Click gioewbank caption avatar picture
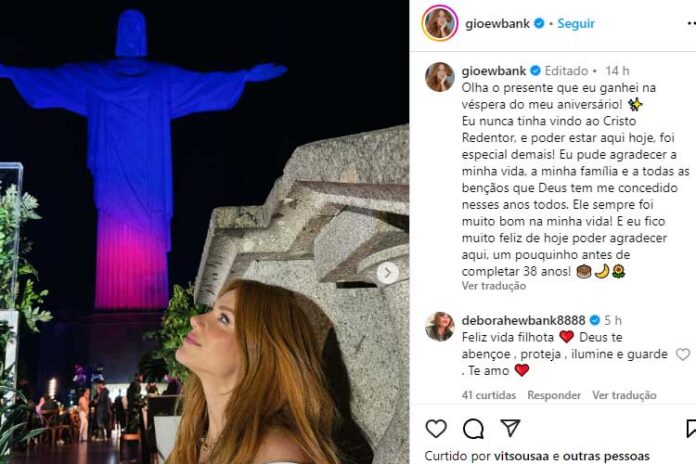696x464 pixels. click(440, 76)
